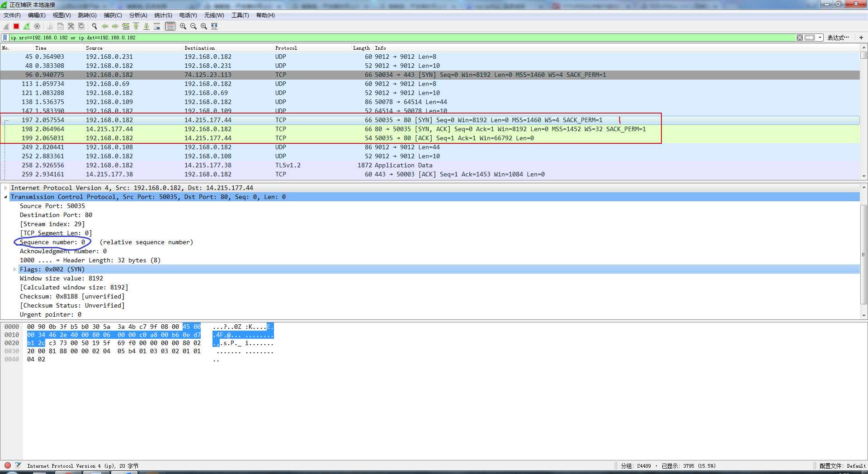
Task: Click the close capture file icon
Action: point(71,26)
